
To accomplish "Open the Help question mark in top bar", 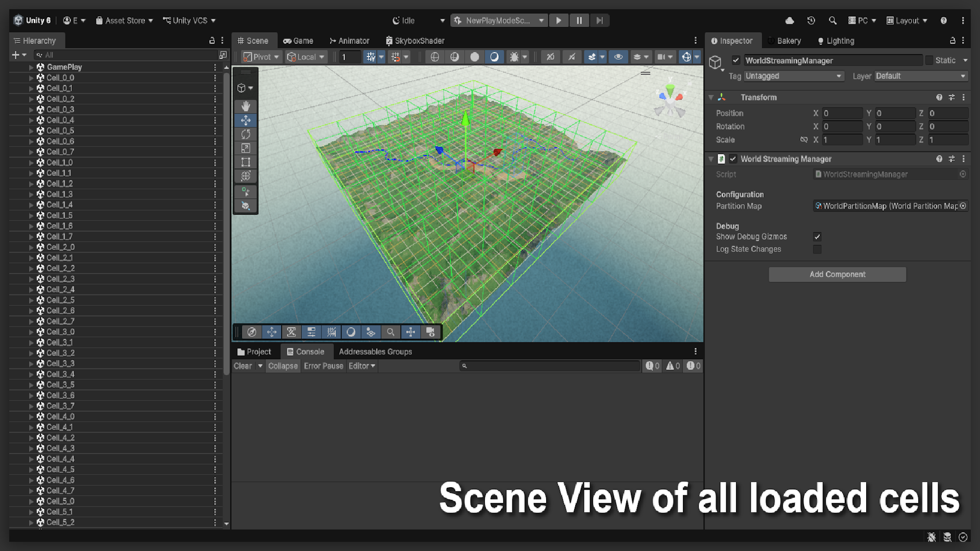I will point(944,20).
